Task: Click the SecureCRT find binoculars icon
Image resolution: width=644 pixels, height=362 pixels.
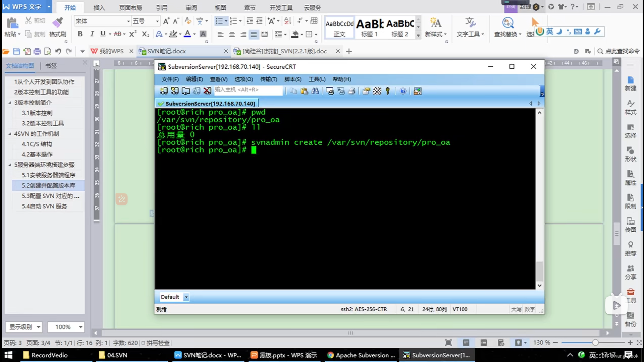Action: pyautogui.click(x=315, y=91)
